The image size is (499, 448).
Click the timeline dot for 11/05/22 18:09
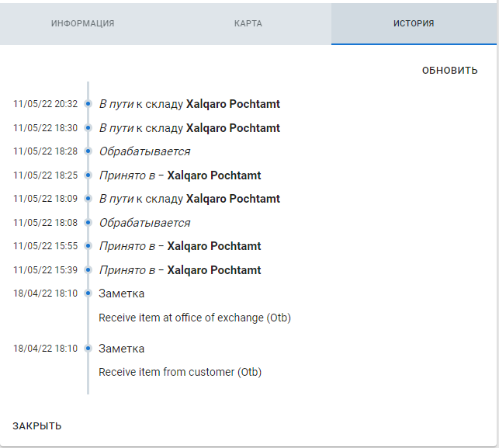click(x=88, y=199)
